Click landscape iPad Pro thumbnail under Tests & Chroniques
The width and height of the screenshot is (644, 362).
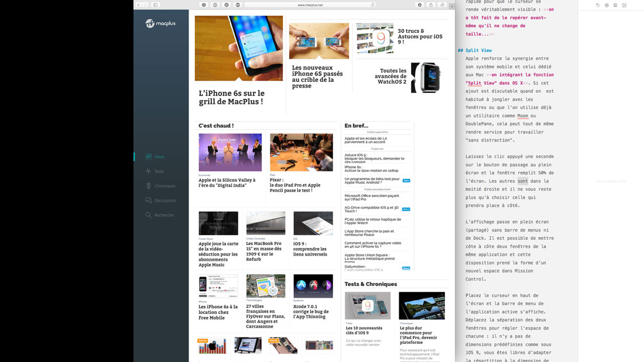point(422,306)
